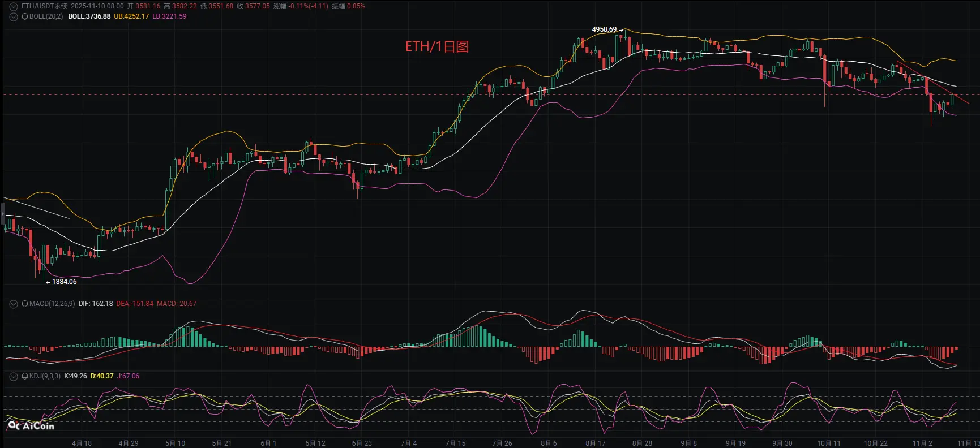980x448 pixels.
Task: Expand the BOLL indicator chevron
Action: click(x=14, y=16)
